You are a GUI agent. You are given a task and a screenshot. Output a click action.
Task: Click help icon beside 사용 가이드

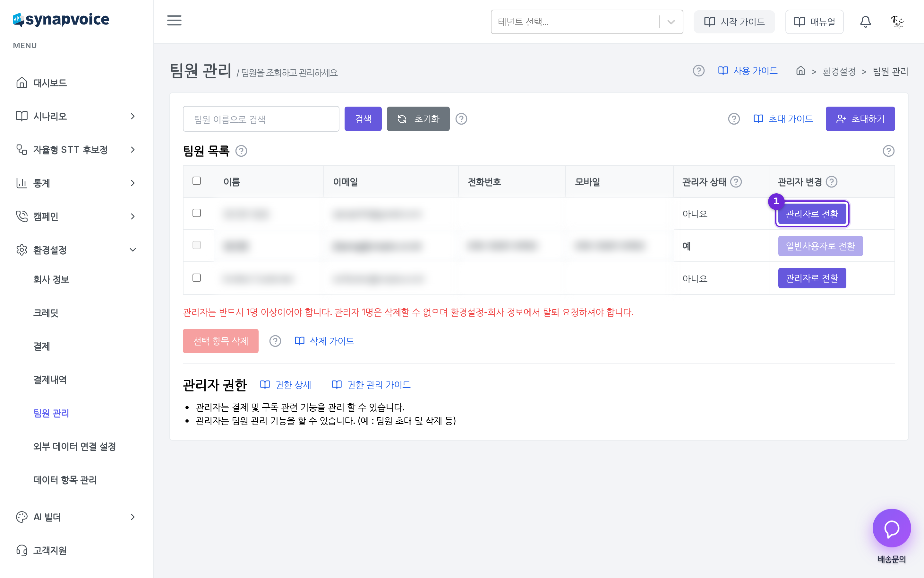coord(698,71)
